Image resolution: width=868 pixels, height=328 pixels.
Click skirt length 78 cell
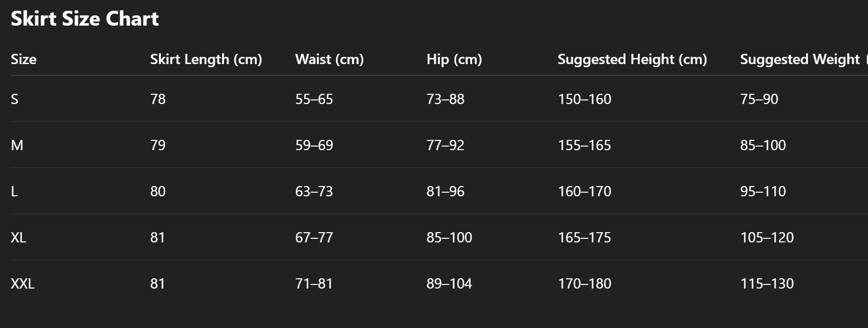tap(158, 99)
